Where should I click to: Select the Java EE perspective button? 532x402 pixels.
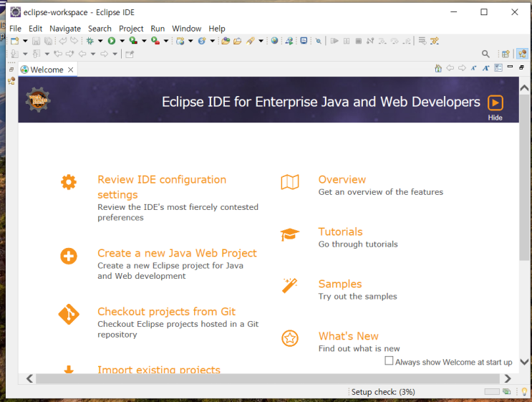coord(523,54)
